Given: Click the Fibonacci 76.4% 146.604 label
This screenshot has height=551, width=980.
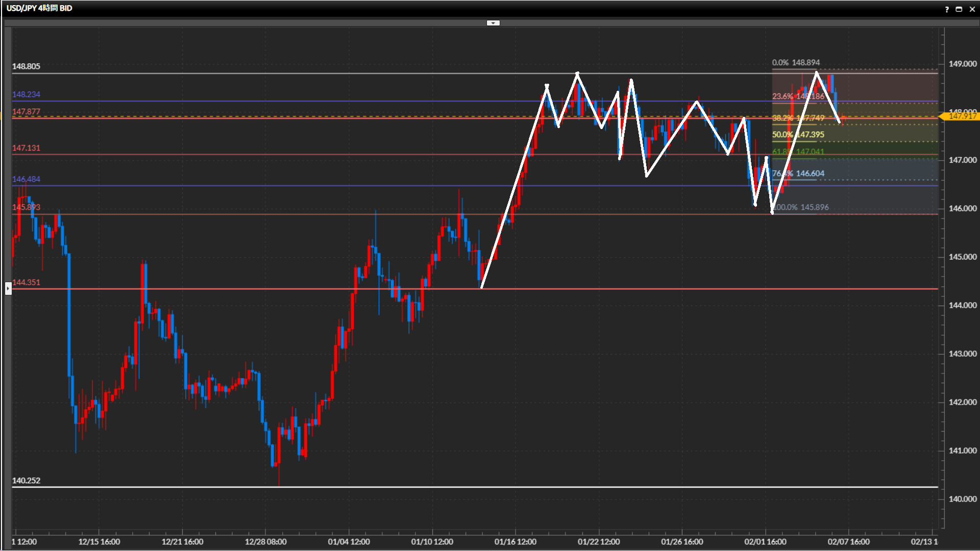Looking at the screenshot, I should click(x=798, y=173).
